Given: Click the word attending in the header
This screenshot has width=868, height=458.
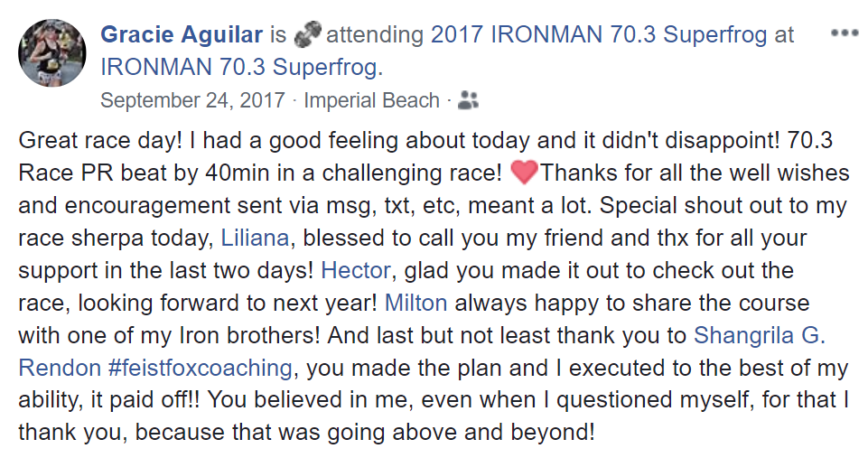Looking at the screenshot, I should [x=375, y=35].
